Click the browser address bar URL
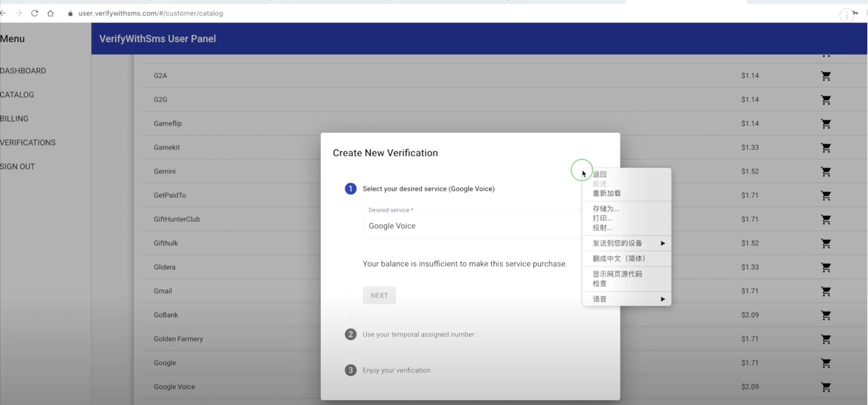868x405 pixels. (151, 13)
